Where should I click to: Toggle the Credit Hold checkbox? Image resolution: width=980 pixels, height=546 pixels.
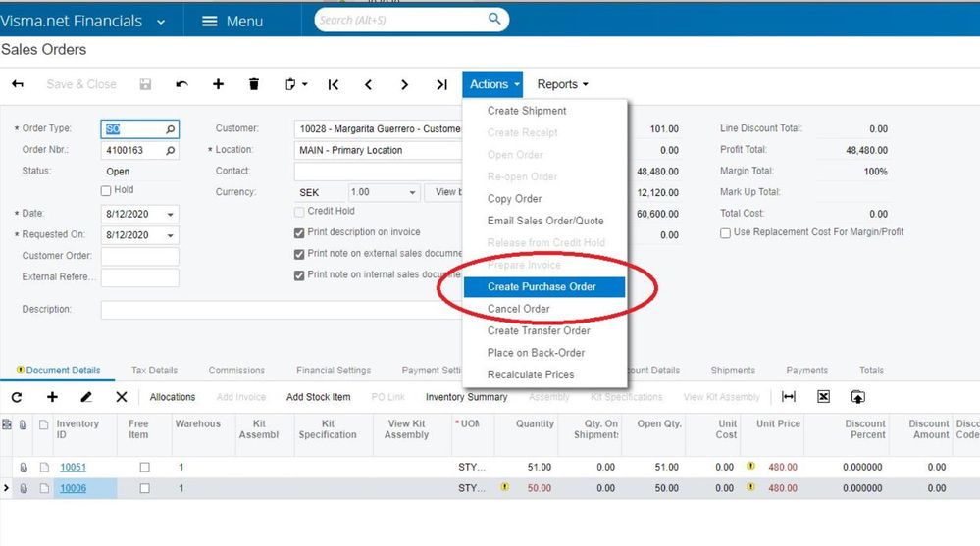point(299,212)
